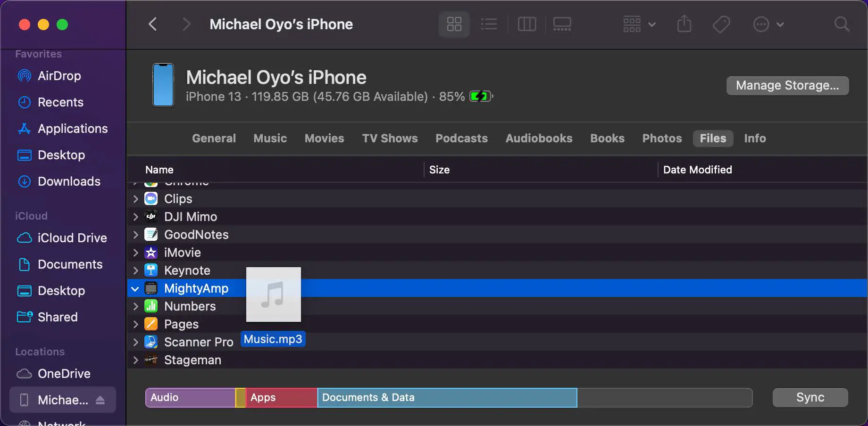868x426 pixels.
Task: Click the iMovie star icon
Action: point(150,252)
